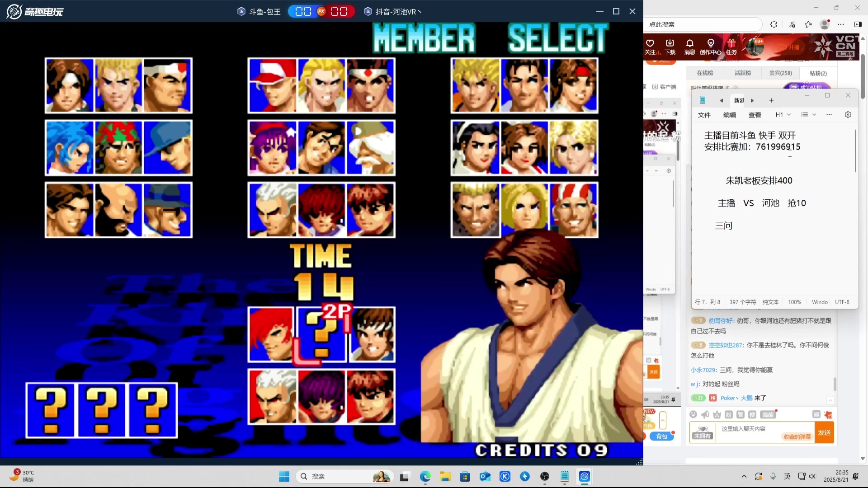Switch to 钻粉(2) tab
Image resolution: width=868 pixels, height=488 pixels.
(818, 73)
